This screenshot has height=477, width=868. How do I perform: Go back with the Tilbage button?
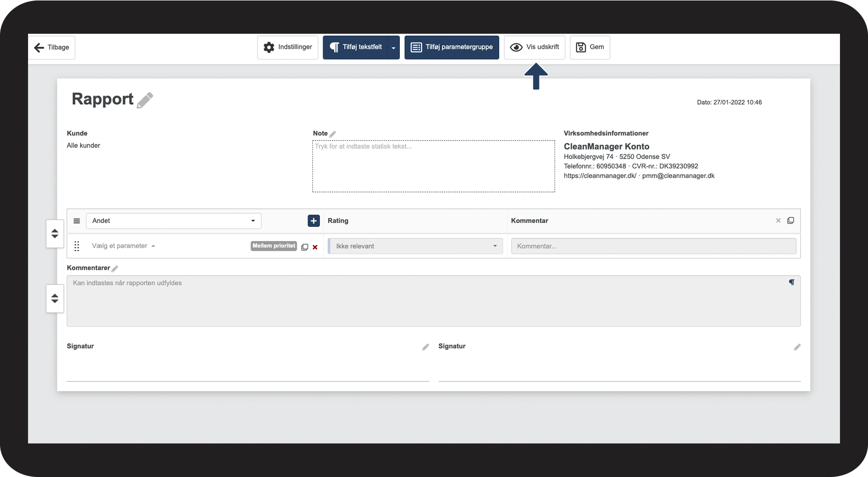[52, 48]
